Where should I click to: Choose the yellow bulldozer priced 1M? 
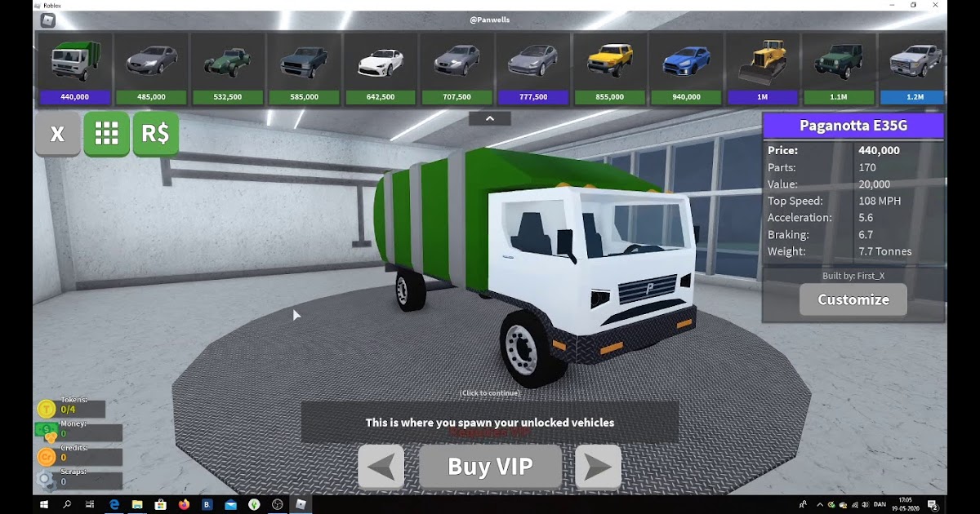coord(762,70)
